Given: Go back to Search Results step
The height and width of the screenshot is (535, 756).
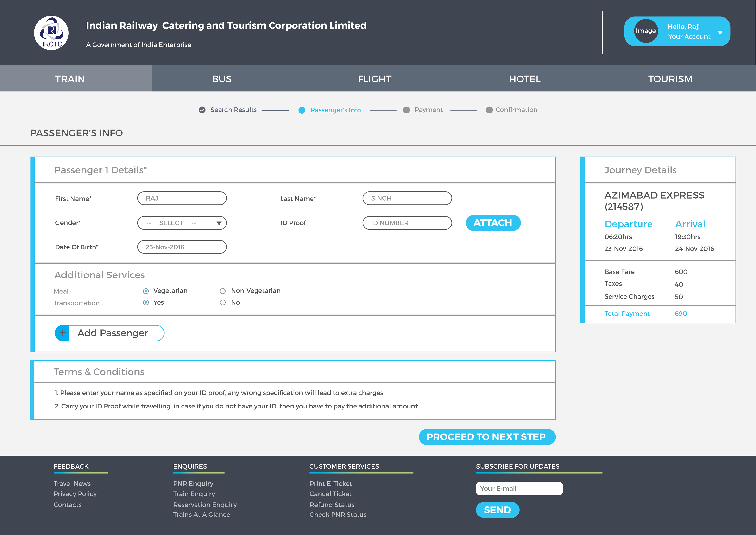Looking at the screenshot, I should (x=233, y=110).
